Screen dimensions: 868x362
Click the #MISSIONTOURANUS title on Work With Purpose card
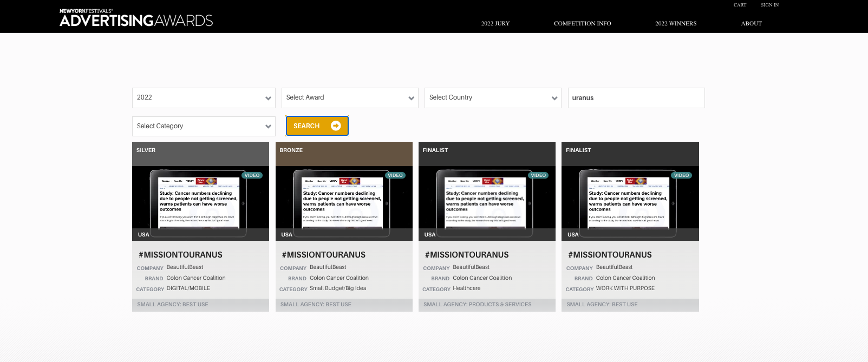[610, 255]
